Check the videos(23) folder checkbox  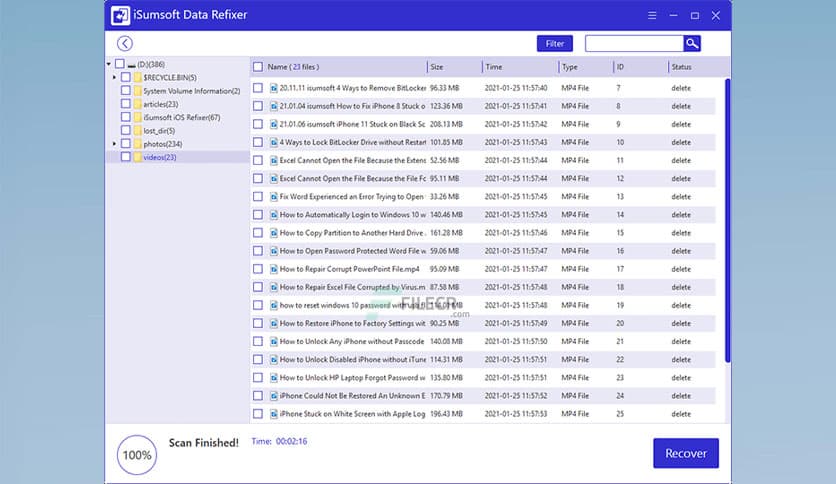click(x=126, y=157)
